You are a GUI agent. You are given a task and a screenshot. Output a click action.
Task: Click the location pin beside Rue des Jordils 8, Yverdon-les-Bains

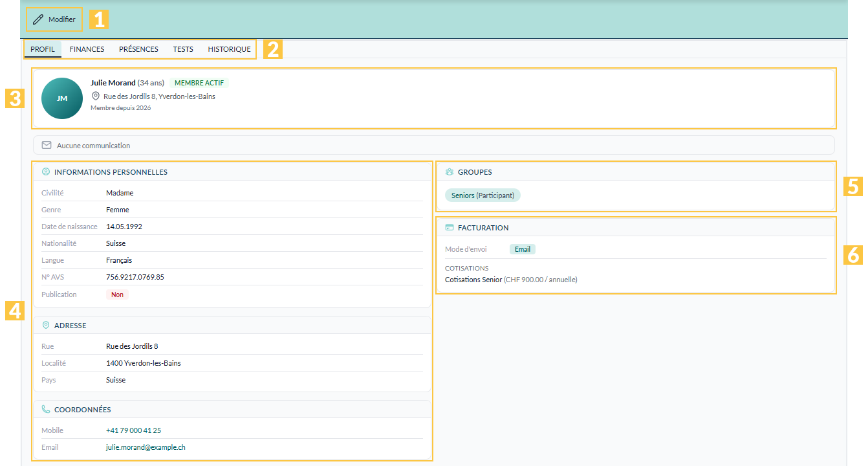point(95,96)
